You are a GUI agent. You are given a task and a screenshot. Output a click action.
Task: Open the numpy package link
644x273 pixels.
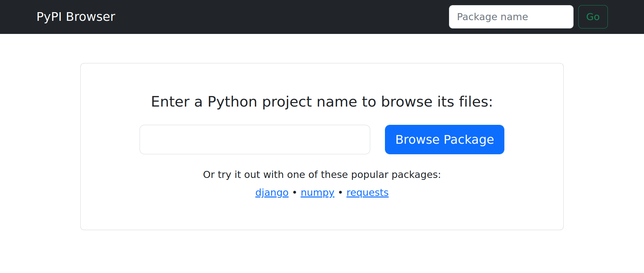coord(317,192)
